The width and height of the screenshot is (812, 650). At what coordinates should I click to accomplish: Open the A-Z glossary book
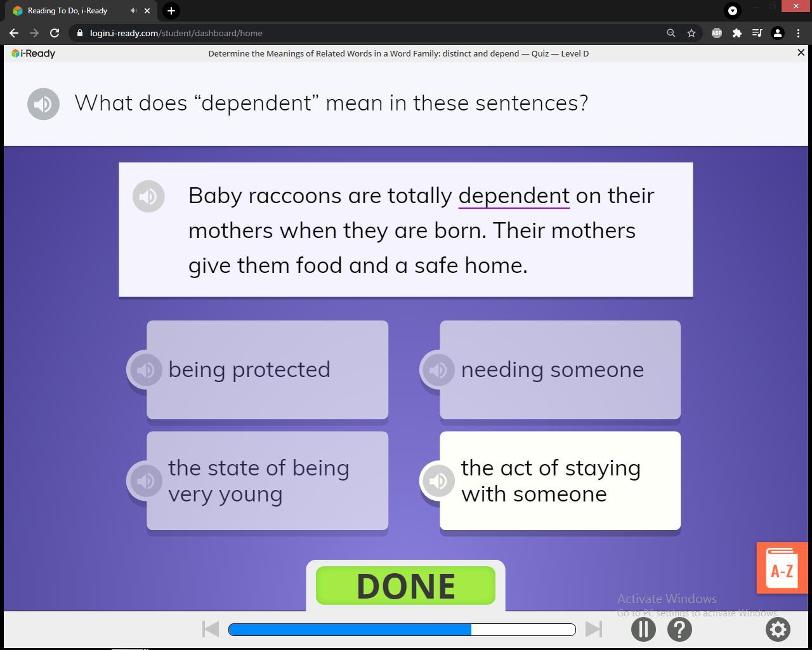click(782, 568)
